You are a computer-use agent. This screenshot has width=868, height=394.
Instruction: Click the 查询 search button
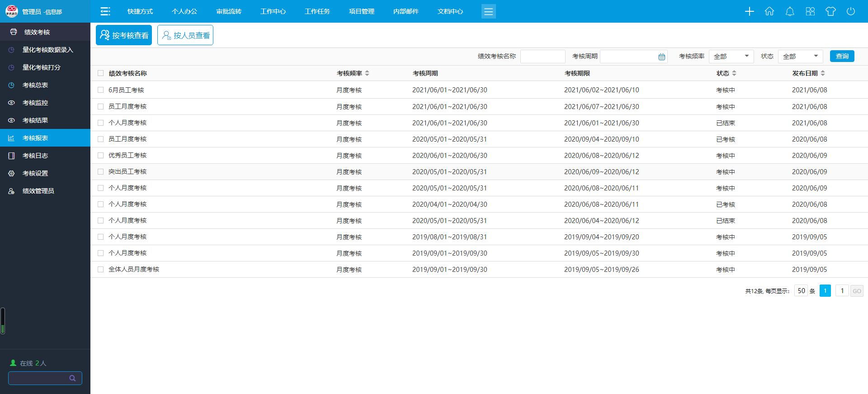click(x=842, y=56)
